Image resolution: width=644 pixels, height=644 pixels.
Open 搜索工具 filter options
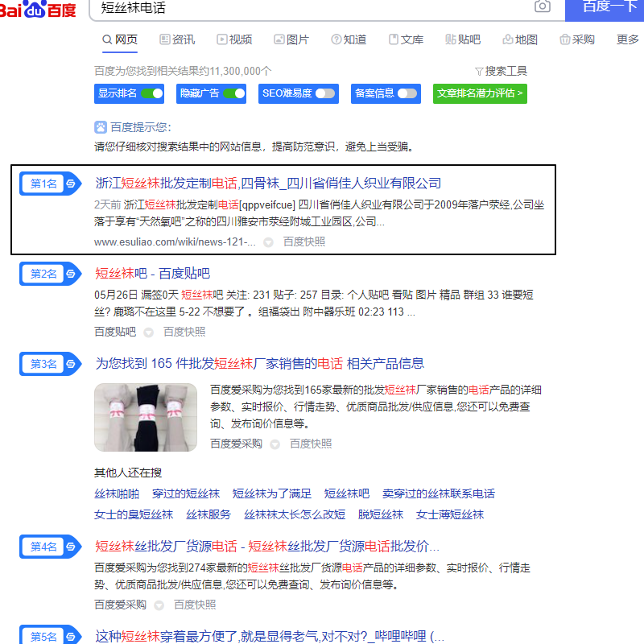(x=501, y=71)
